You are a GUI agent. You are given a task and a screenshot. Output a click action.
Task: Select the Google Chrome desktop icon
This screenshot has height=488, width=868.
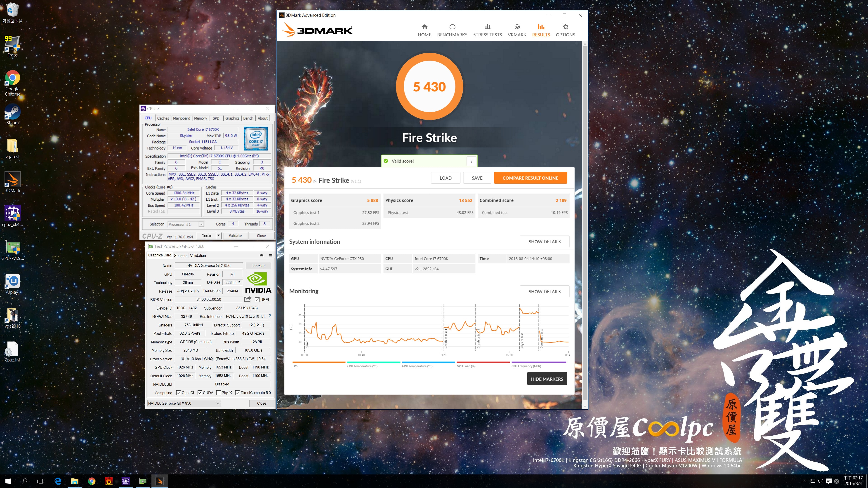[x=12, y=83]
